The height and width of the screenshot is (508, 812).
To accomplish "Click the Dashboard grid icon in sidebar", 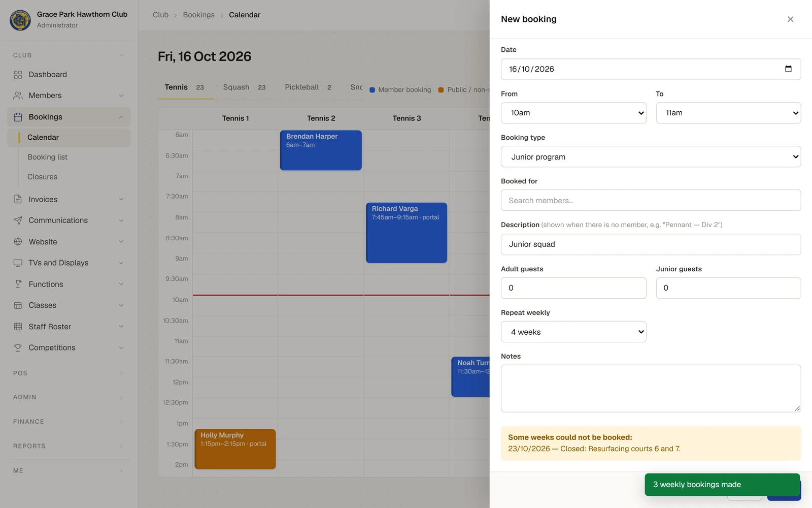I will (18, 75).
